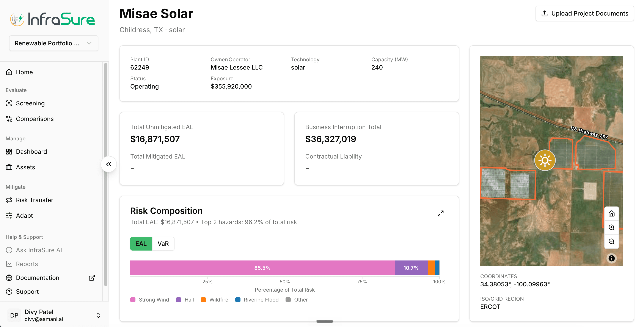Open the Support page
Screen dimensions: 644x327
click(27, 291)
